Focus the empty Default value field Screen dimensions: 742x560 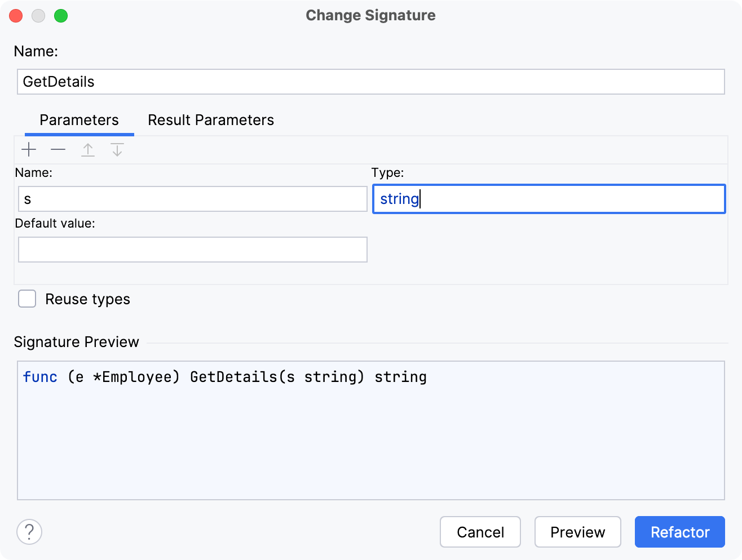(192, 250)
